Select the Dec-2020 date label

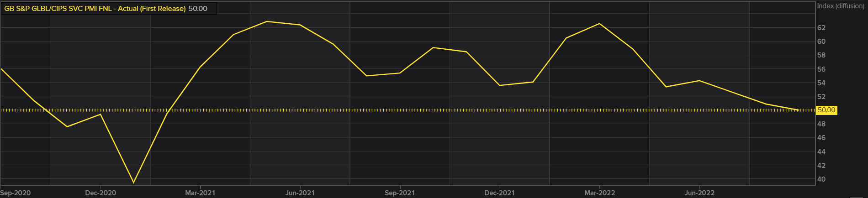101,193
